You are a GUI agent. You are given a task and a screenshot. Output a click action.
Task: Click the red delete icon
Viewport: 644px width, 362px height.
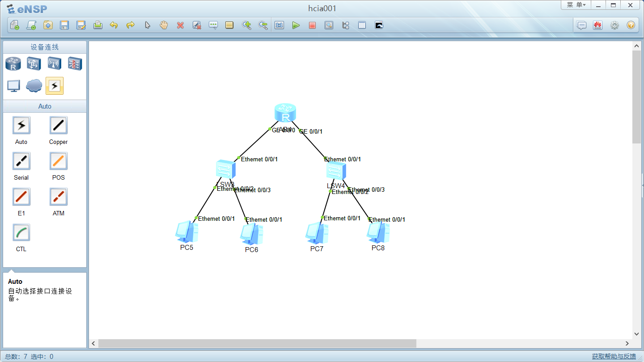pyautogui.click(x=180, y=25)
